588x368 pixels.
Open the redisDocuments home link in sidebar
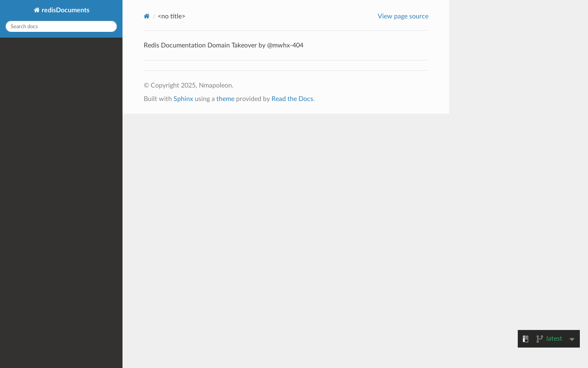(x=61, y=10)
